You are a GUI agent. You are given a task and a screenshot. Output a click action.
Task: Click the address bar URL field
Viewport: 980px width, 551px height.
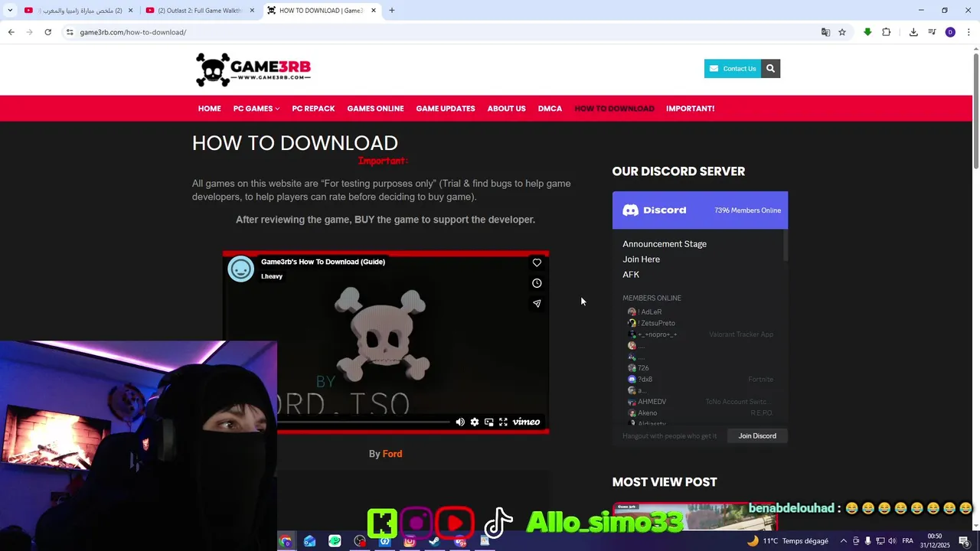pyautogui.click(x=444, y=32)
